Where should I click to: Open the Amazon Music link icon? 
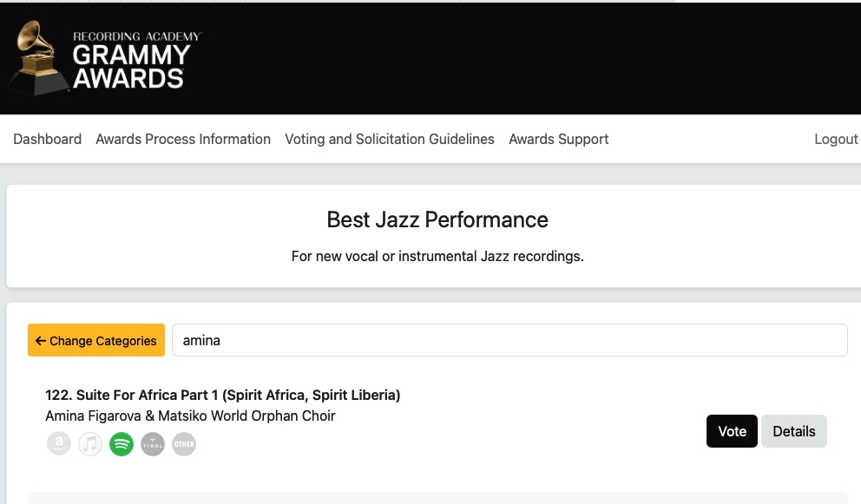59,444
